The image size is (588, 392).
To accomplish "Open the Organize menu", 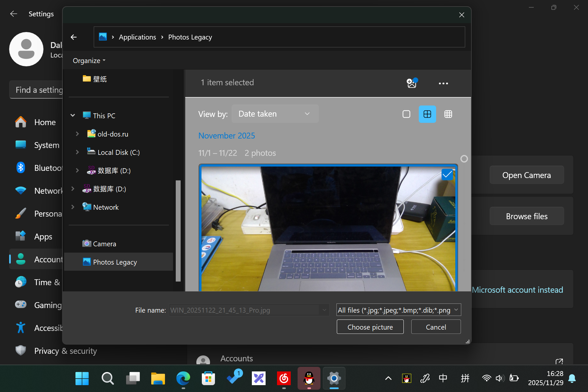I will point(89,61).
